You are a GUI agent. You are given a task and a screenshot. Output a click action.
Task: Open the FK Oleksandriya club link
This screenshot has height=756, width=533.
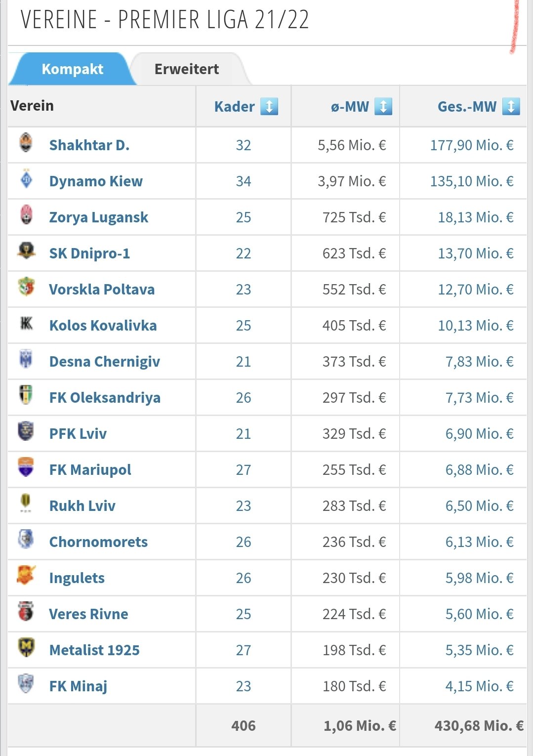click(105, 398)
